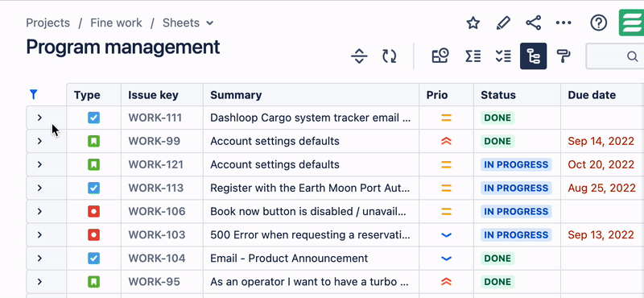
Task: Click the pencil edit icon
Action: [503, 23]
